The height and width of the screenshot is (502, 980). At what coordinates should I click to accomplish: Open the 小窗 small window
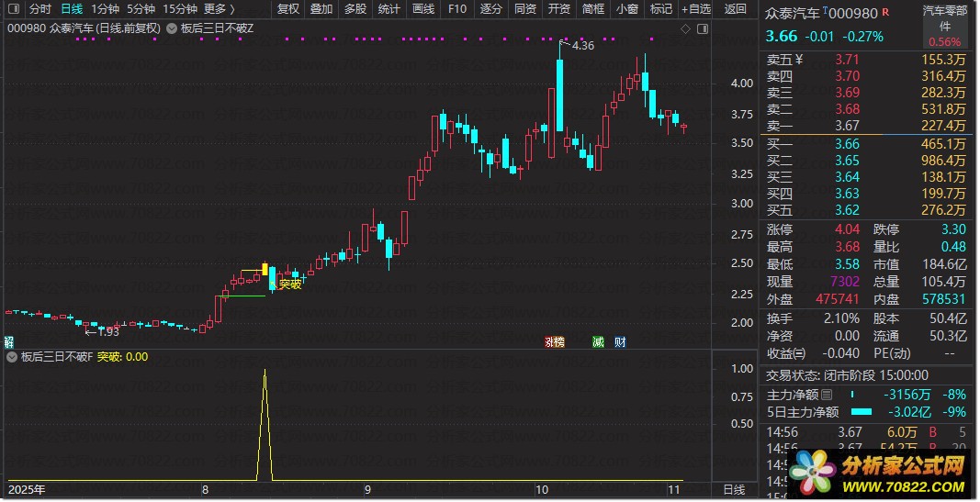tap(627, 9)
